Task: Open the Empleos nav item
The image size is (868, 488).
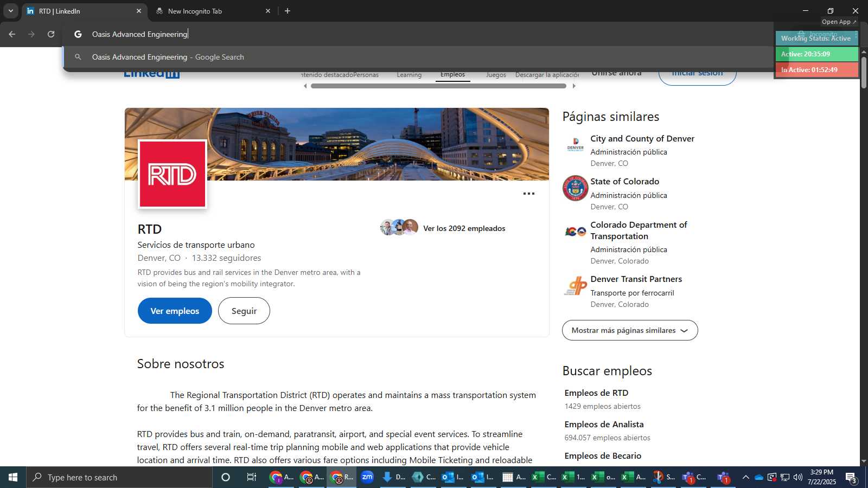Action: pos(452,75)
